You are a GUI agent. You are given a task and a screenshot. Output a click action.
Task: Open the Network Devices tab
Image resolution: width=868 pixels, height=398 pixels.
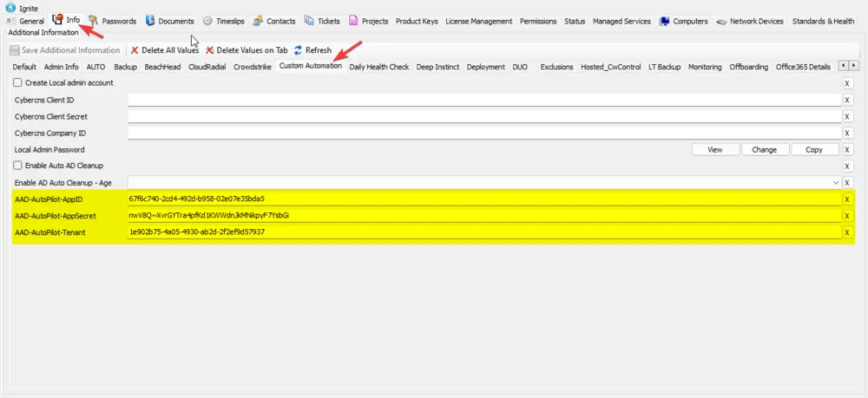(750, 21)
